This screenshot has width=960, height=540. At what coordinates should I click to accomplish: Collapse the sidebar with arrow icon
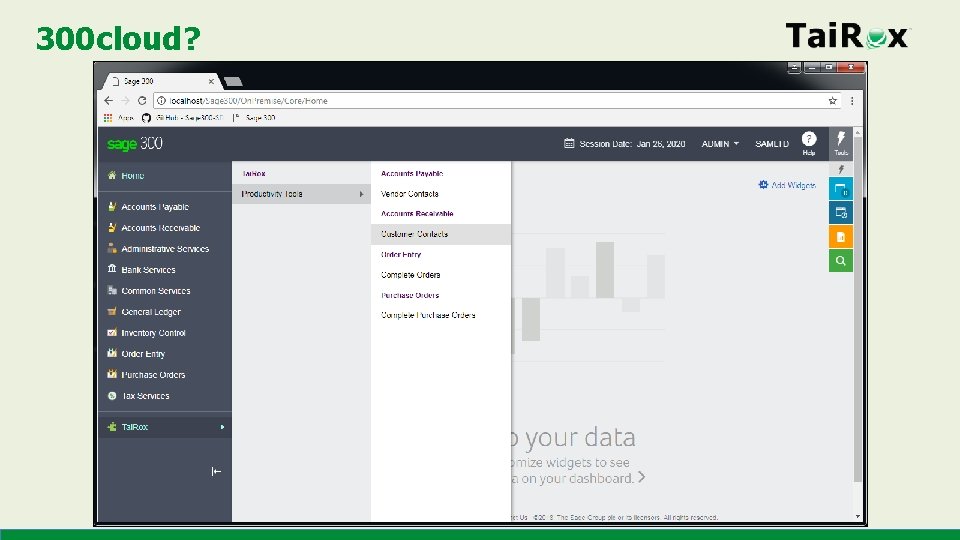click(216, 471)
